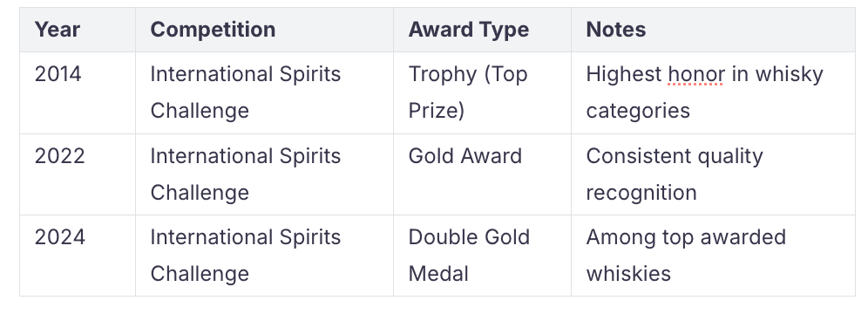This screenshot has width=868, height=314.
Task: Click the 2022 year cell
Action: pos(59,156)
